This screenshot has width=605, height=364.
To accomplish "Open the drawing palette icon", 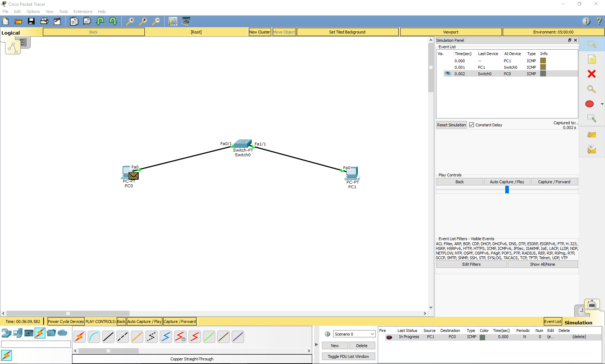I will (173, 21).
